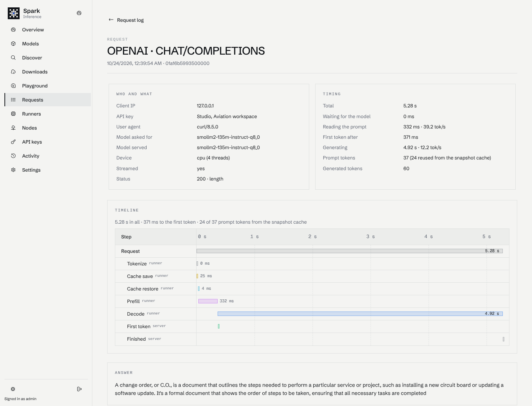Click the purple Prefill bar
The image size is (532, 406).
(208, 301)
